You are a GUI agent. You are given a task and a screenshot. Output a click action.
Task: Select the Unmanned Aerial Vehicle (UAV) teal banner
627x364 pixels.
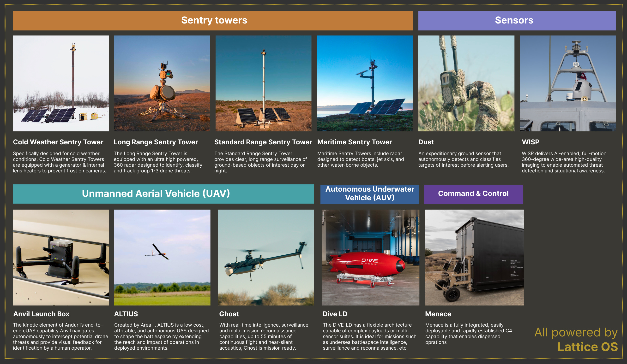(x=163, y=194)
